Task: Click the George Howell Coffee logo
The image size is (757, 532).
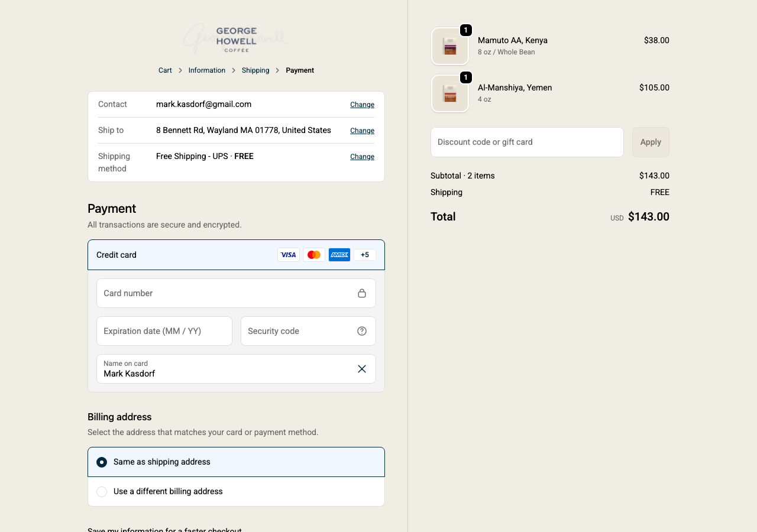Action: pyautogui.click(x=236, y=39)
